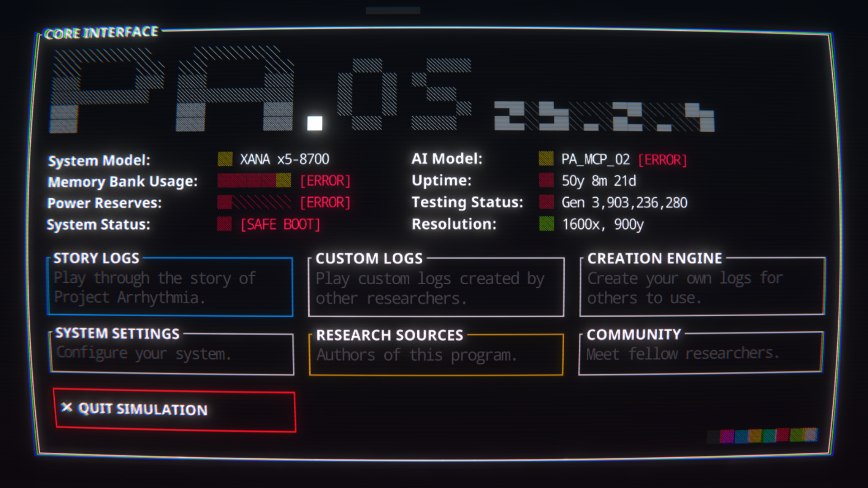868x488 pixels.
Task: Open the Custom Logs panel
Action: point(436,287)
